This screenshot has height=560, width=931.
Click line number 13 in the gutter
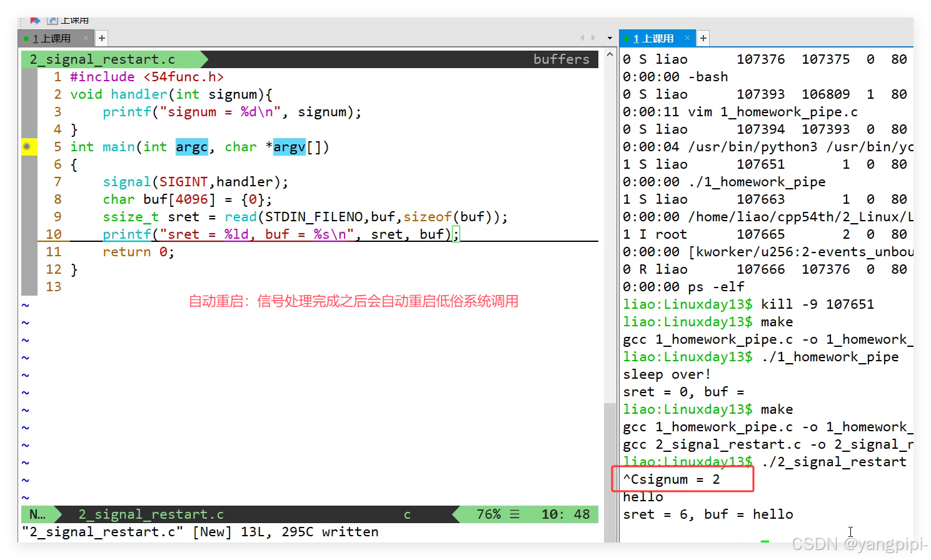[54, 287]
